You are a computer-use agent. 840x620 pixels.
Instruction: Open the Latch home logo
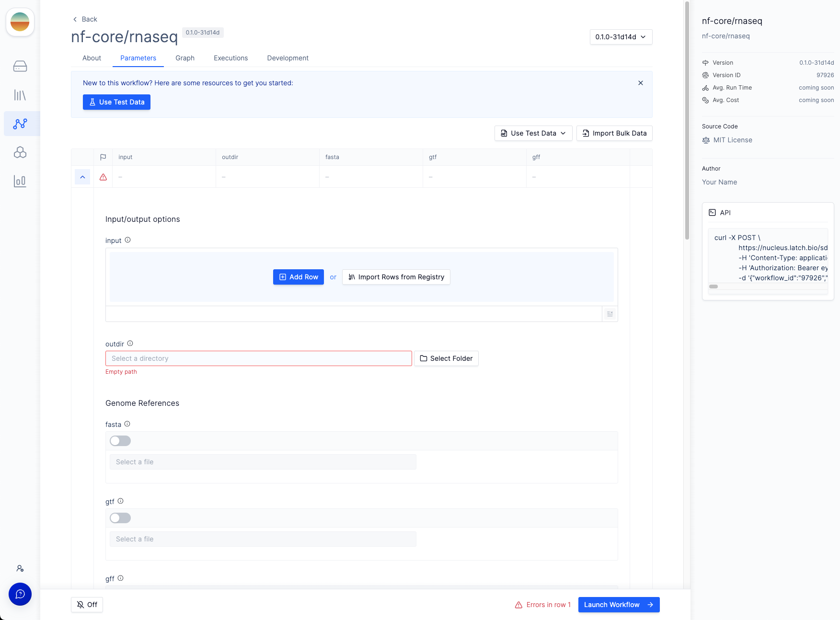(20, 22)
